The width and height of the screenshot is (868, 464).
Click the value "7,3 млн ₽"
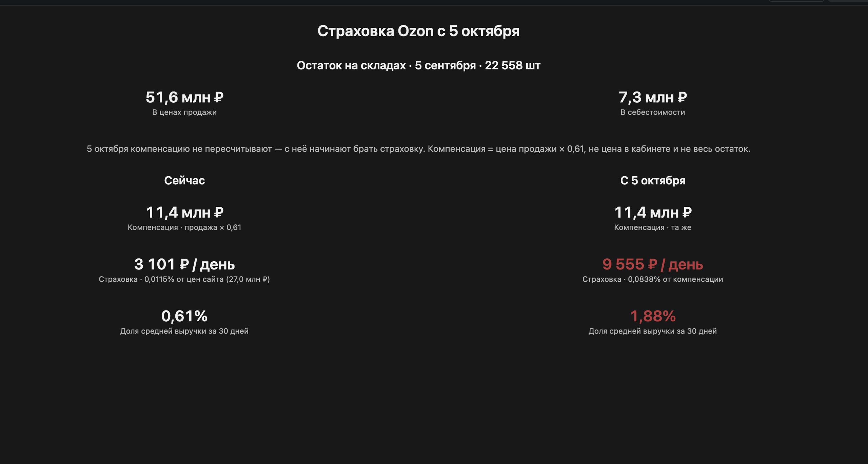tap(653, 97)
